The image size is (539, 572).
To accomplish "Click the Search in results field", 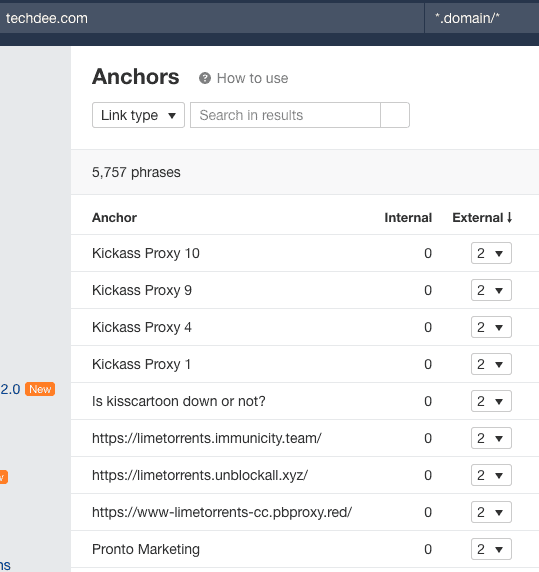I will coord(285,115).
